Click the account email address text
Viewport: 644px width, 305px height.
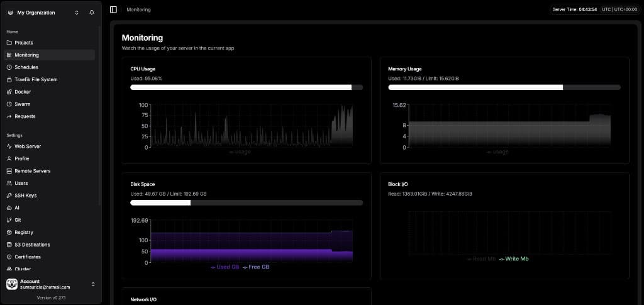click(x=45, y=287)
